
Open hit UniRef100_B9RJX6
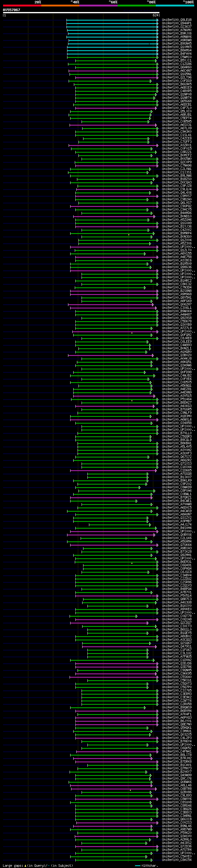[177, 33]
